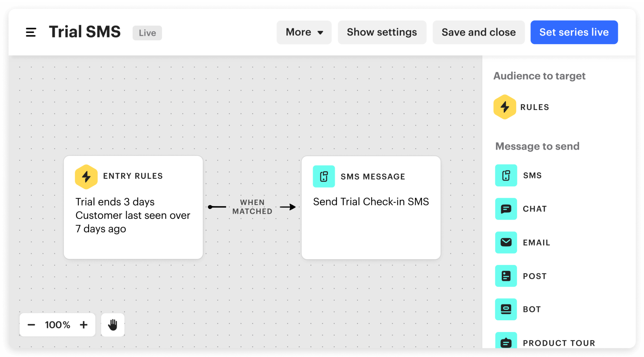Click the 100% zoom level value
The width and height of the screenshot is (644, 357).
click(x=58, y=325)
